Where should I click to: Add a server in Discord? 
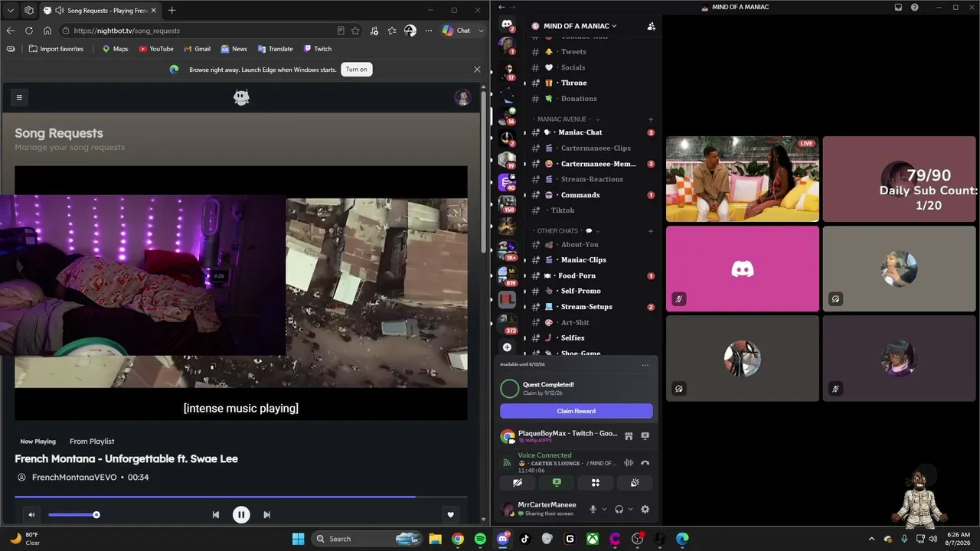(x=507, y=347)
